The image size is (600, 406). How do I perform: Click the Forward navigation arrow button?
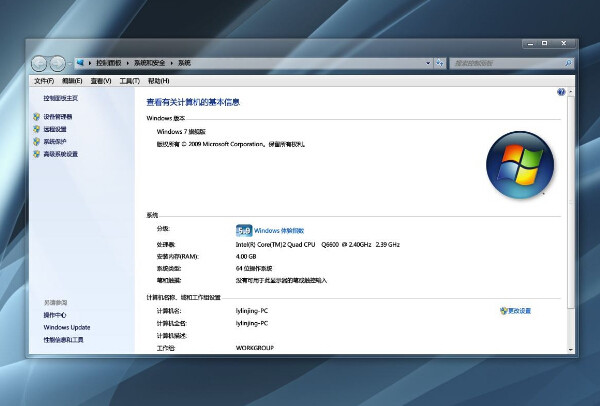pos(58,63)
